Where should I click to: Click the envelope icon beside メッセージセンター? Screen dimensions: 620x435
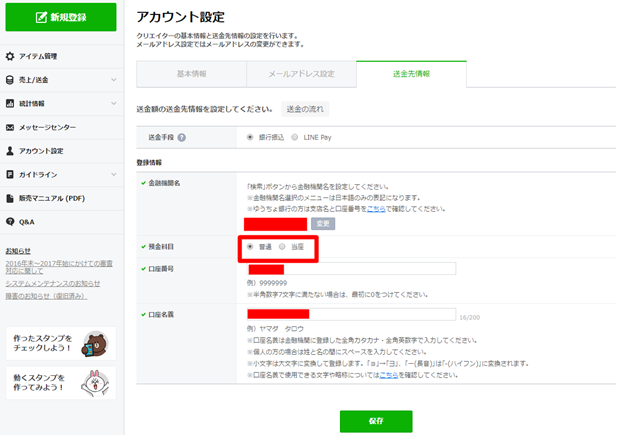point(10,127)
